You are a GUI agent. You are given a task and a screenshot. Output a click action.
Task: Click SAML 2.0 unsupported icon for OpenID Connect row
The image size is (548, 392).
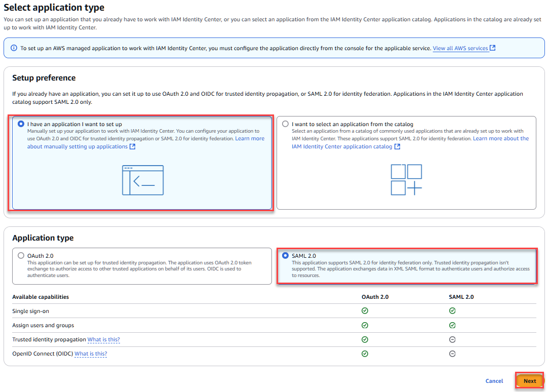coord(452,354)
